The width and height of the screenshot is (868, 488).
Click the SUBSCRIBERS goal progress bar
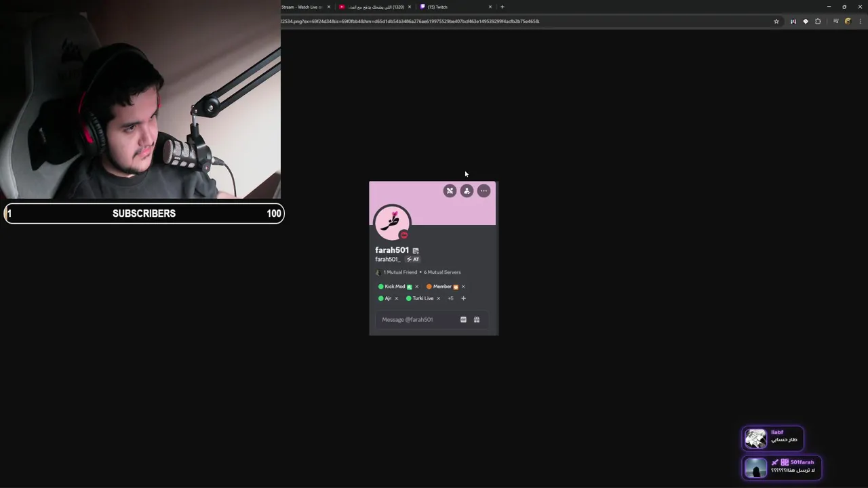[x=144, y=213]
